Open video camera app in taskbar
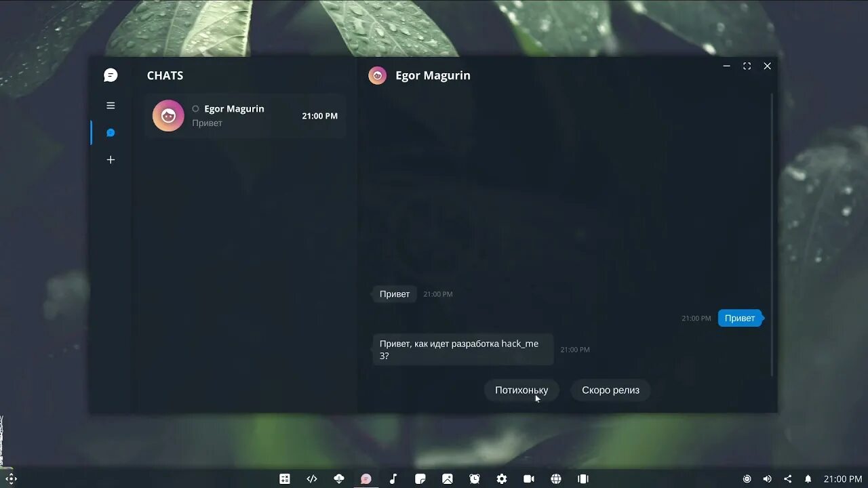Viewport: 868px width, 488px height. pos(529,479)
